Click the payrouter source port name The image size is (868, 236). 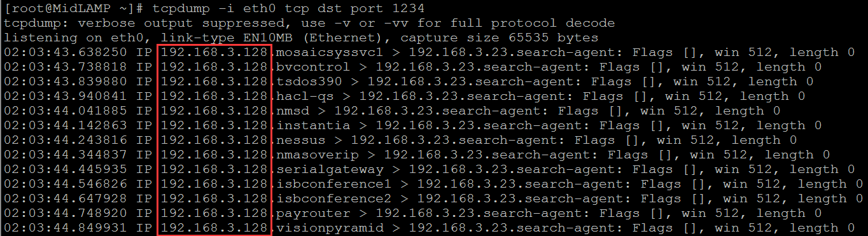click(313, 214)
